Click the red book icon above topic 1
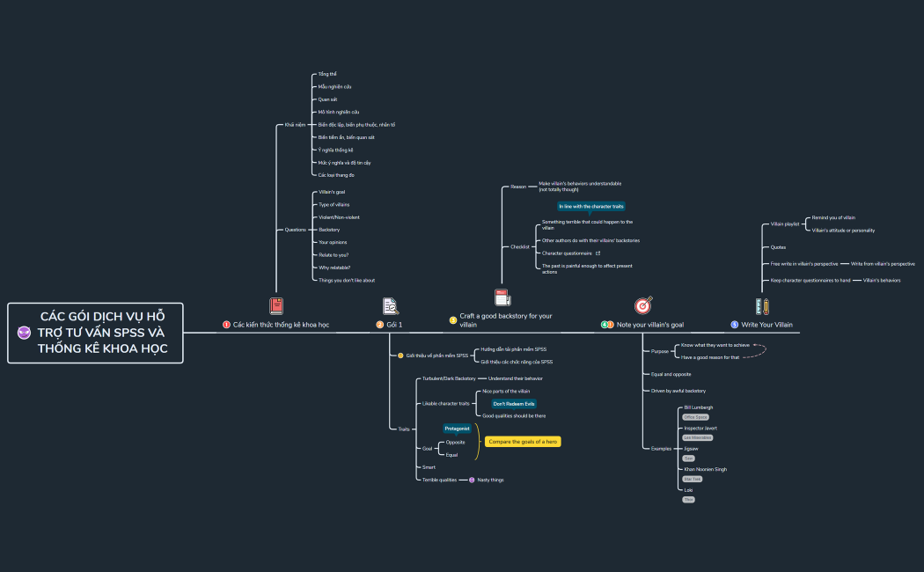The image size is (924, 572). [x=276, y=305]
